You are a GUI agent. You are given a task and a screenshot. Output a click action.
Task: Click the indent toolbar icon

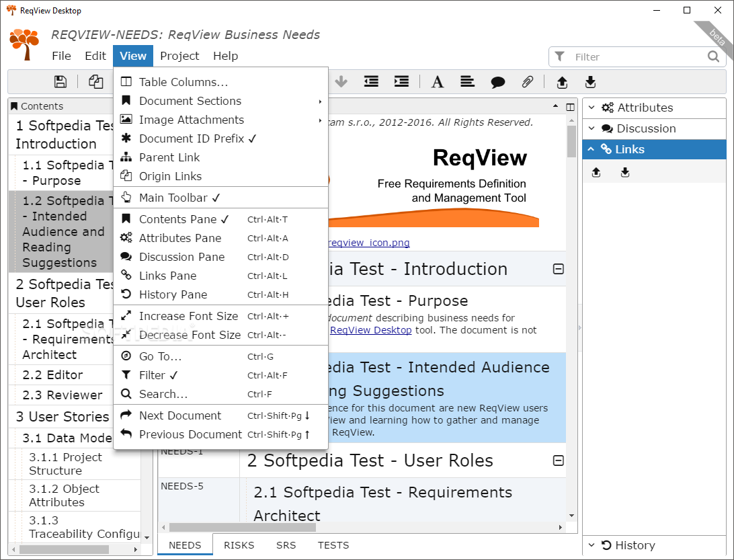(401, 82)
